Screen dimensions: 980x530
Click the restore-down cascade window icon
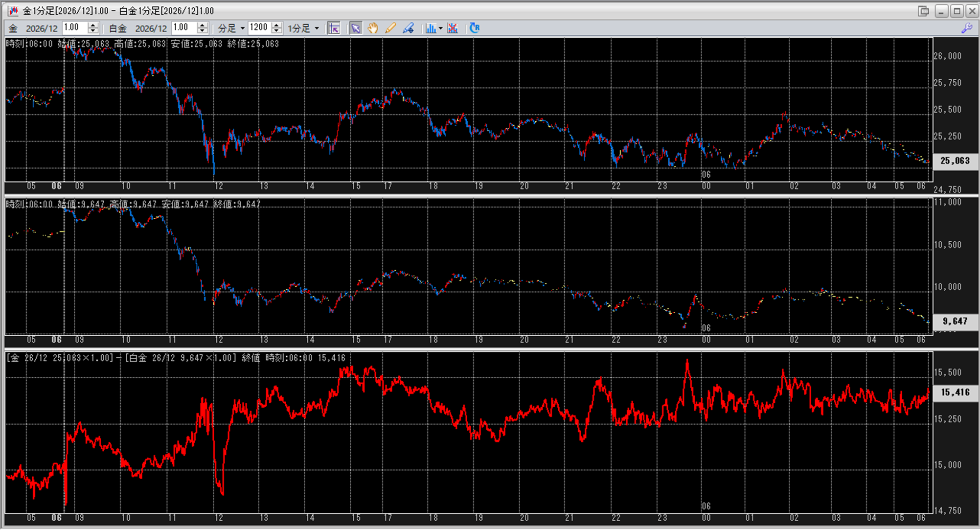(923, 11)
